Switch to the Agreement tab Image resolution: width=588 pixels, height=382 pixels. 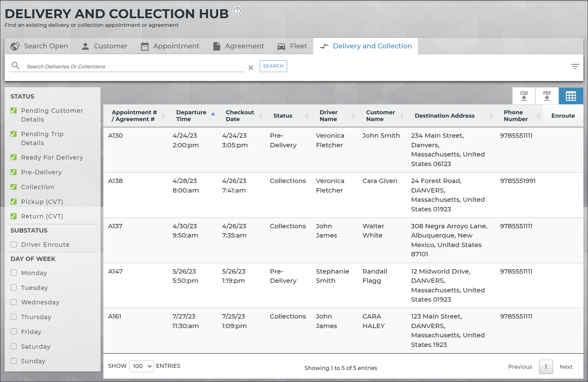(238, 46)
